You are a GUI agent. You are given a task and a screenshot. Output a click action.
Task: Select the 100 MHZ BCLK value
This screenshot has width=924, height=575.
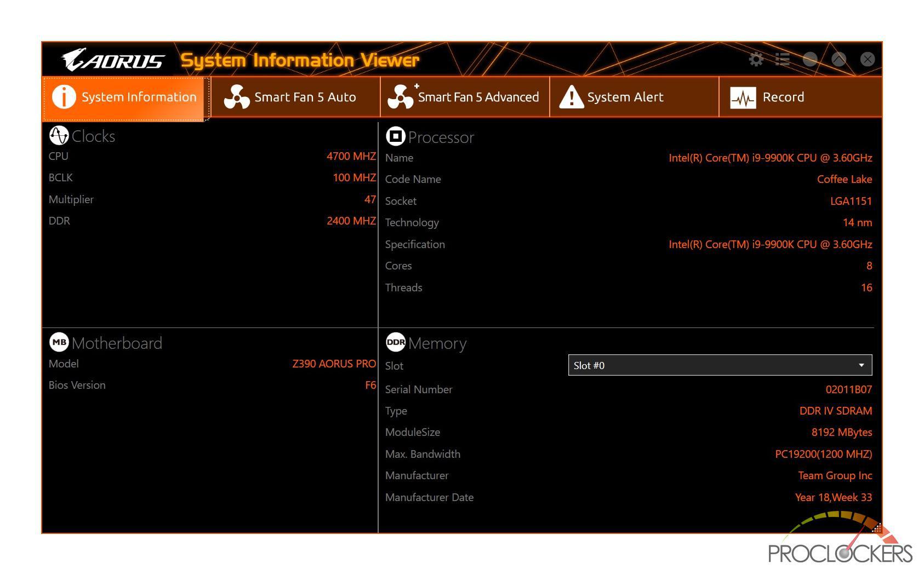(x=354, y=177)
